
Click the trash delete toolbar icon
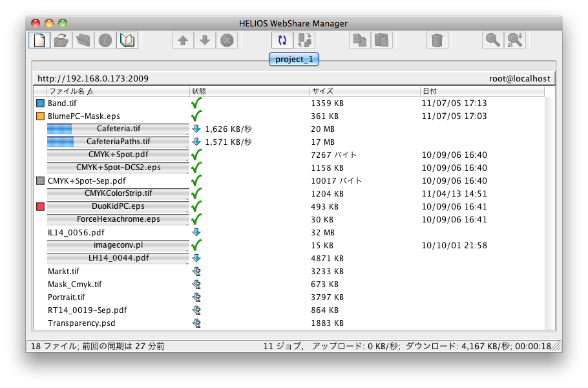[x=437, y=40]
